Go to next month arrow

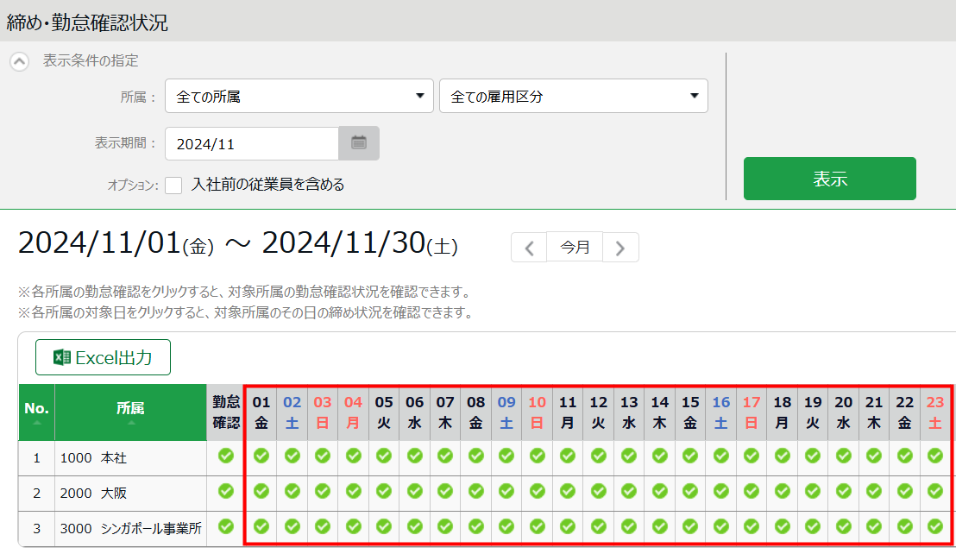click(x=620, y=248)
